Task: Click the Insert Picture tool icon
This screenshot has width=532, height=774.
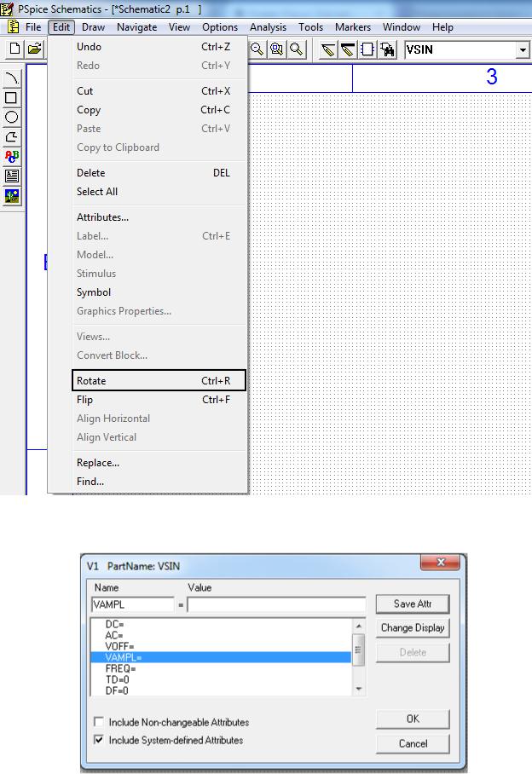Action: coord(11,196)
